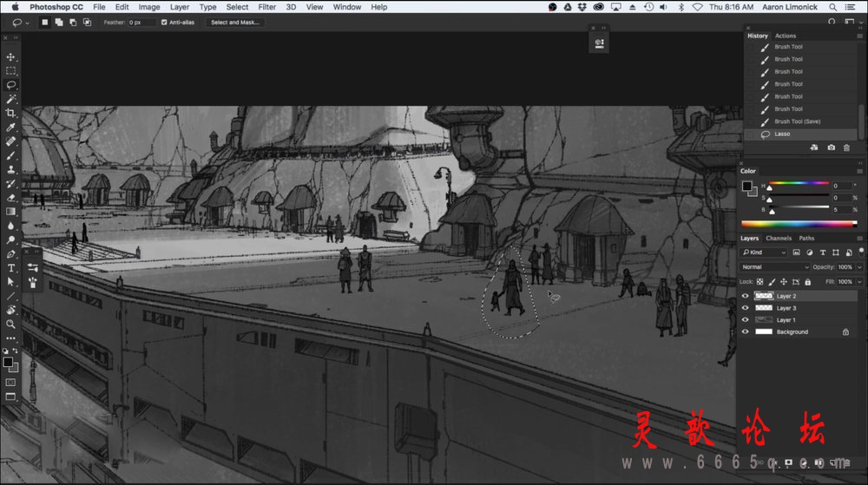
Task: Swap foreground and background colors
Action: pos(15,351)
